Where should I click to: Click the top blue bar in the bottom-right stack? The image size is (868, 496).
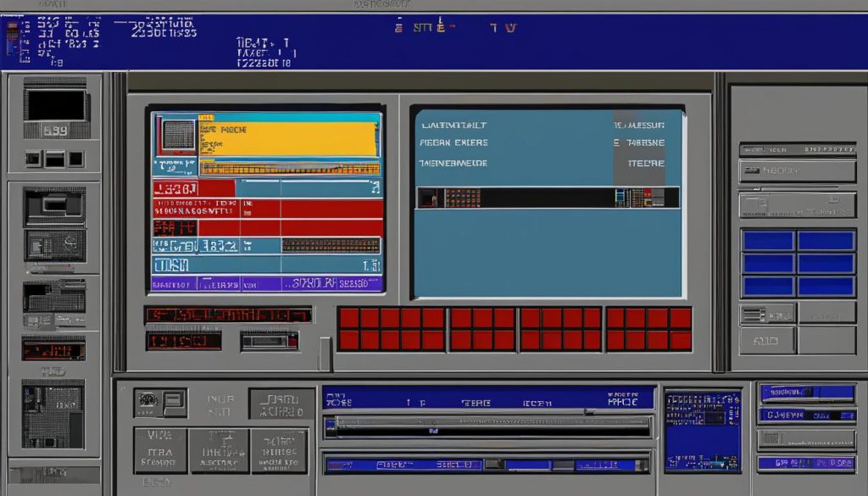tap(807, 393)
